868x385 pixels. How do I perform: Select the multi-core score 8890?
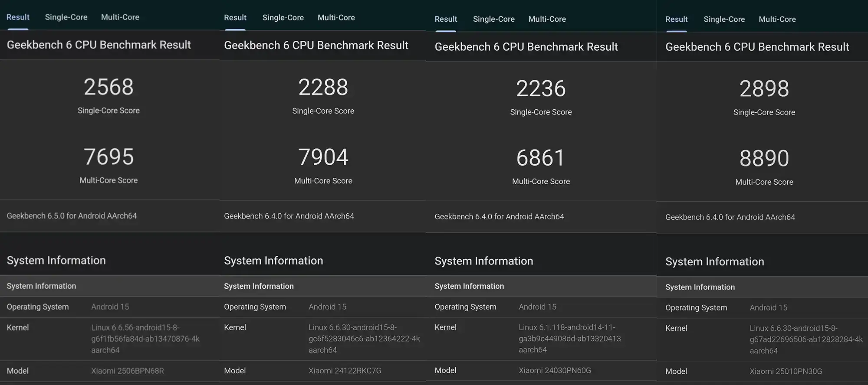point(764,159)
